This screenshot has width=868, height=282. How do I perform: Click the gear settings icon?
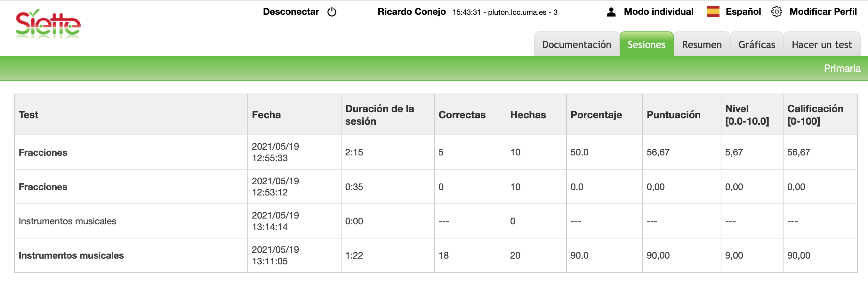pos(776,12)
